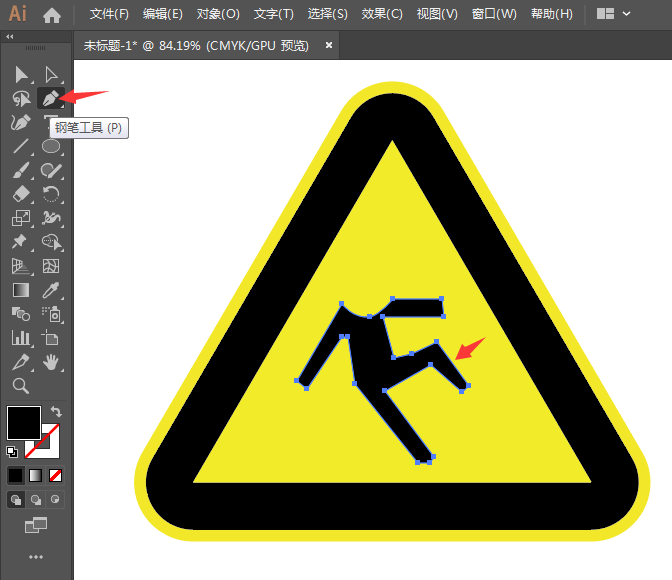The width and height of the screenshot is (672, 580).
Task: Select the Eyedropper tool
Action: [x=51, y=290]
